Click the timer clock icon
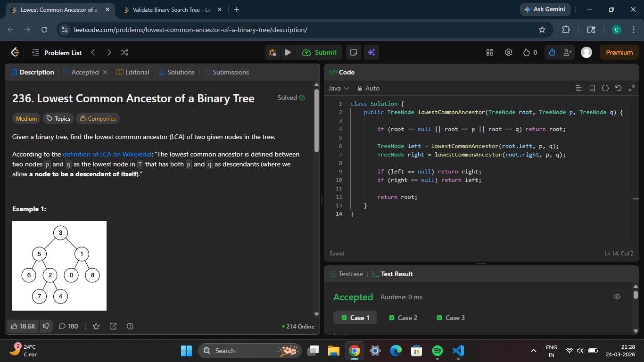This screenshot has height=362, width=644. tap(552, 52)
